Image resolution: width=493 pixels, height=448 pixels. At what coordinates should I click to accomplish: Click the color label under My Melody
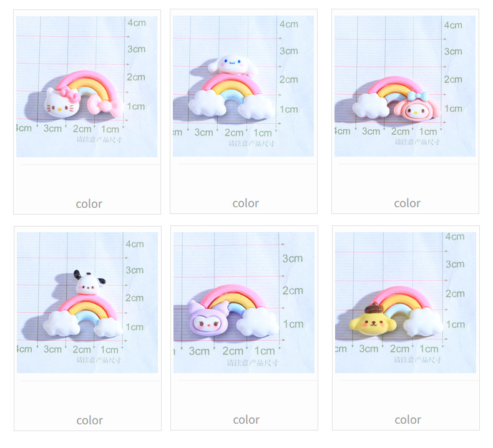(x=407, y=203)
